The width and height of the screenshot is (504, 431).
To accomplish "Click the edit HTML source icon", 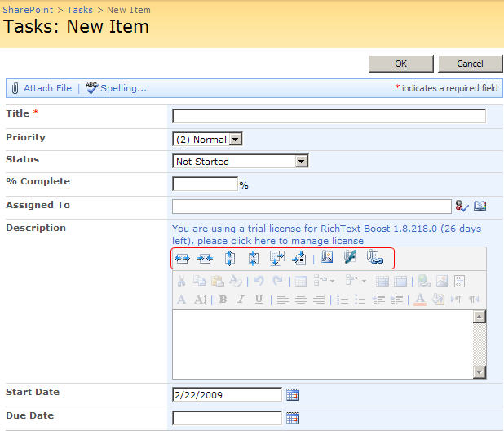I will (x=459, y=281).
